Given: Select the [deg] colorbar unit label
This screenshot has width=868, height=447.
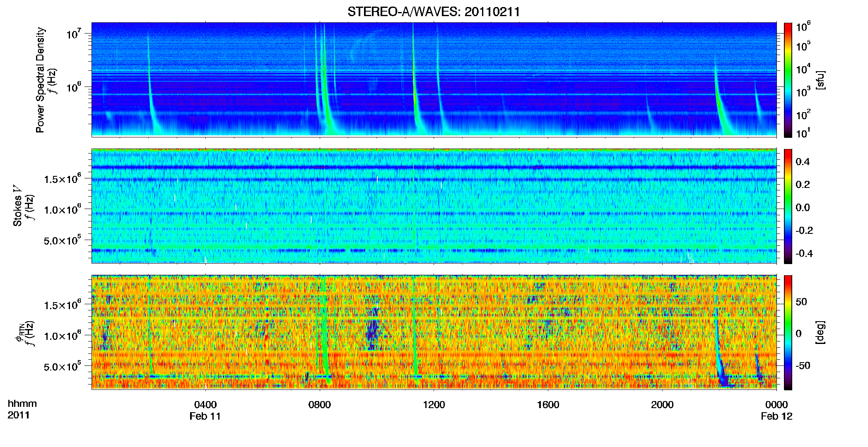Looking at the screenshot, I should (x=820, y=332).
